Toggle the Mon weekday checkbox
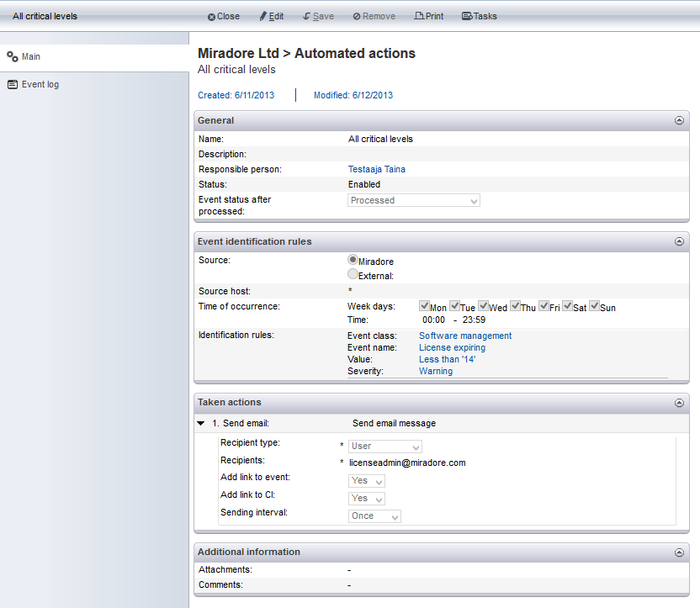 click(424, 306)
